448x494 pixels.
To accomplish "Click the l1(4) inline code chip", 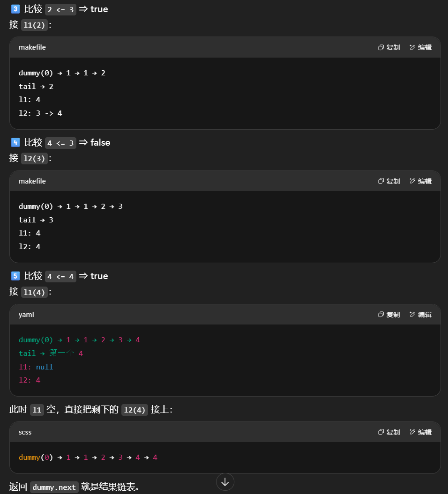I will coord(35,293).
